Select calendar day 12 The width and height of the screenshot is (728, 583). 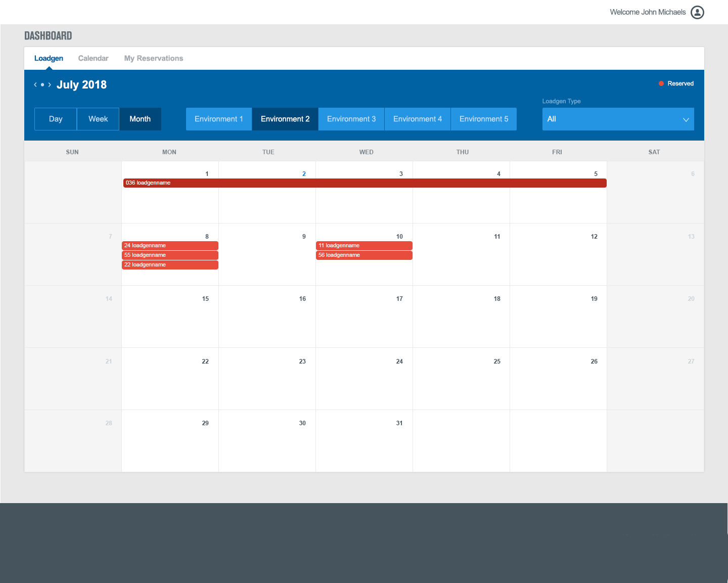click(594, 237)
